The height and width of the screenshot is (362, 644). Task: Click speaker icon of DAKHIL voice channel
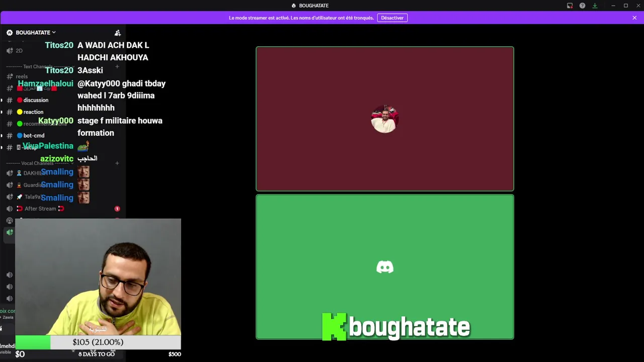tap(10, 173)
